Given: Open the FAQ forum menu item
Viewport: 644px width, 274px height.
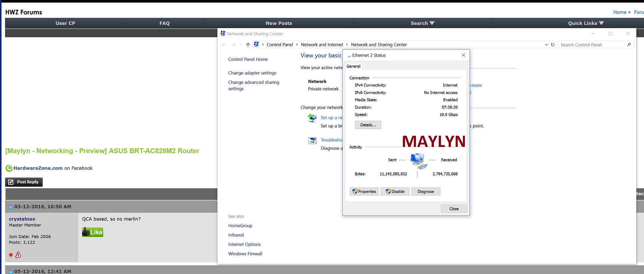Looking at the screenshot, I should click(164, 23).
